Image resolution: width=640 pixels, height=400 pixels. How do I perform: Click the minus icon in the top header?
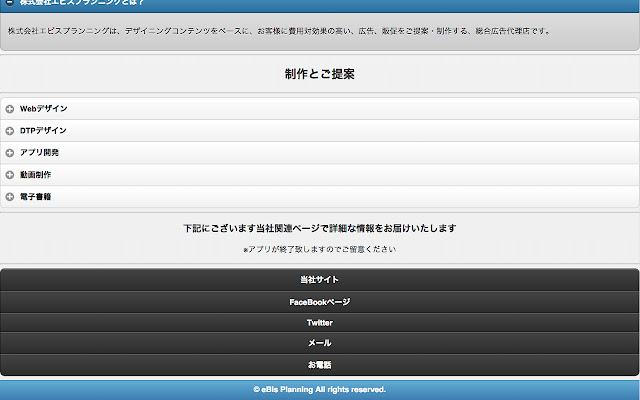coord(10,3)
